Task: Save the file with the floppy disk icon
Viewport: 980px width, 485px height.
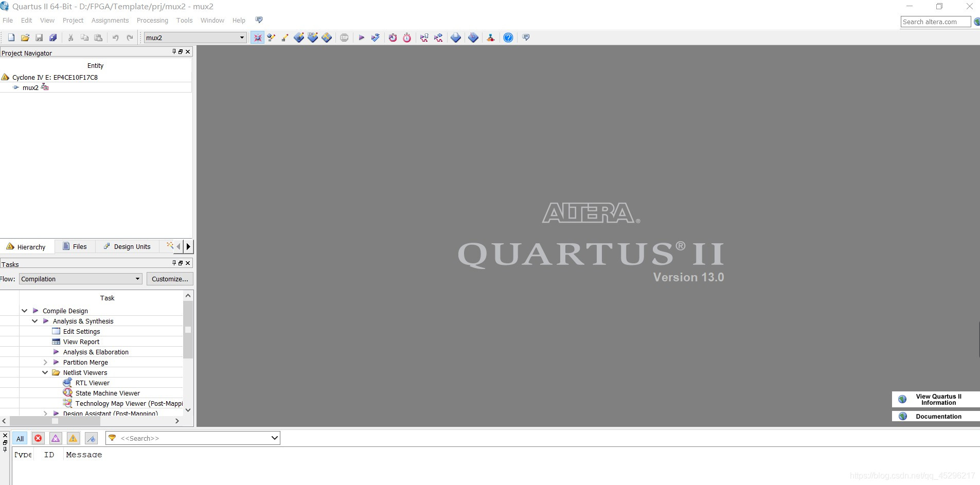Action: click(39, 38)
